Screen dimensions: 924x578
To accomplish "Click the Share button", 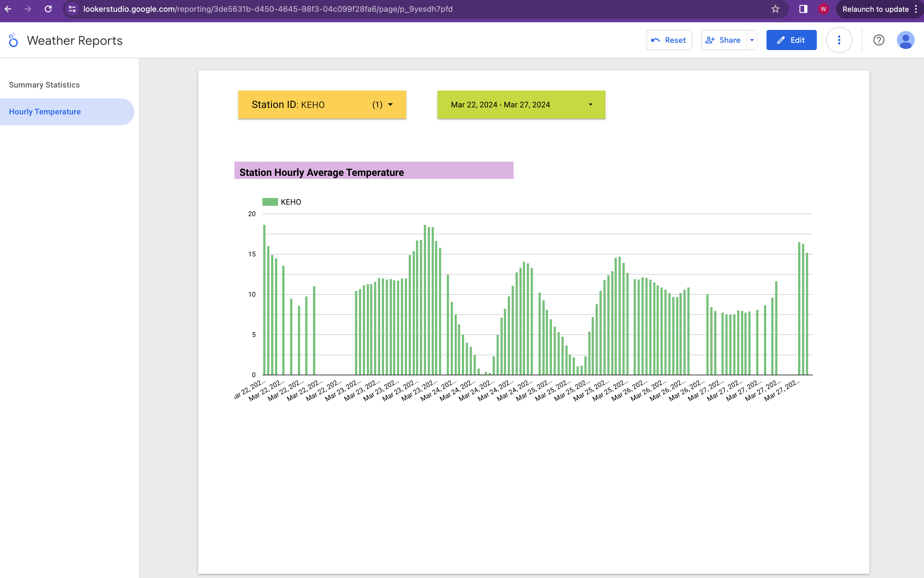I will click(x=723, y=40).
